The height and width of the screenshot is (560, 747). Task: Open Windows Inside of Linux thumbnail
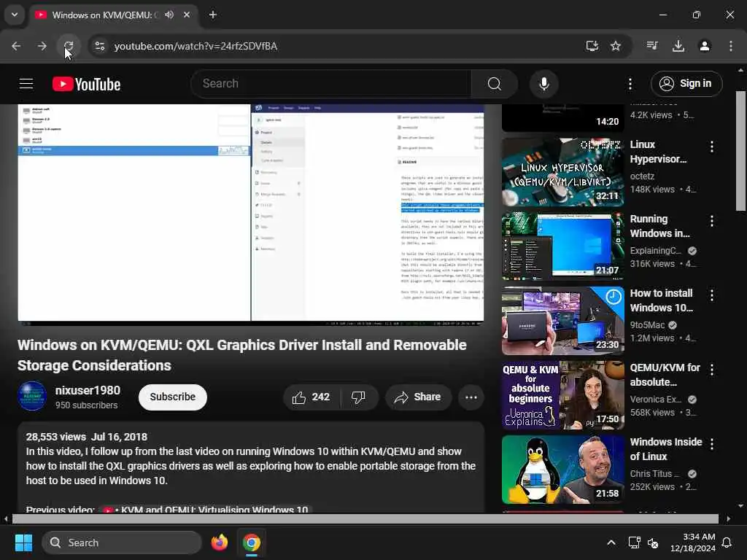562,470
